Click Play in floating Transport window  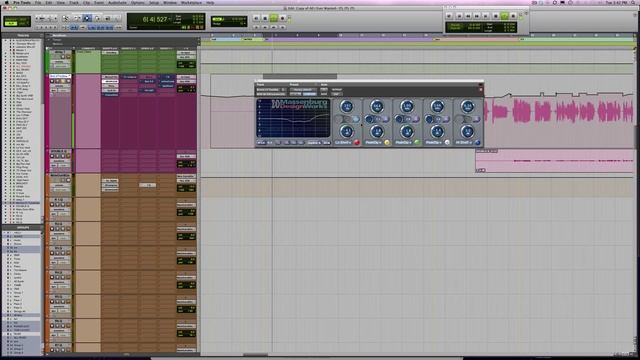(504, 16)
